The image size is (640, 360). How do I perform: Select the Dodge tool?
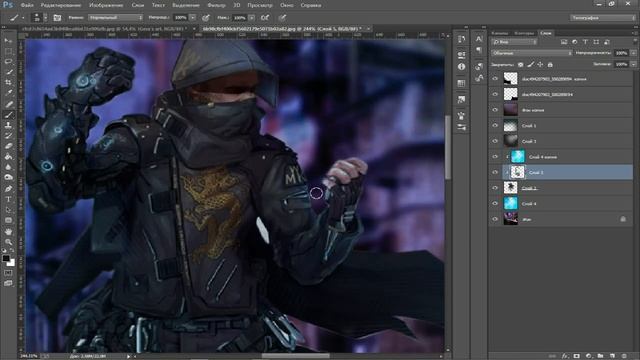(8, 178)
